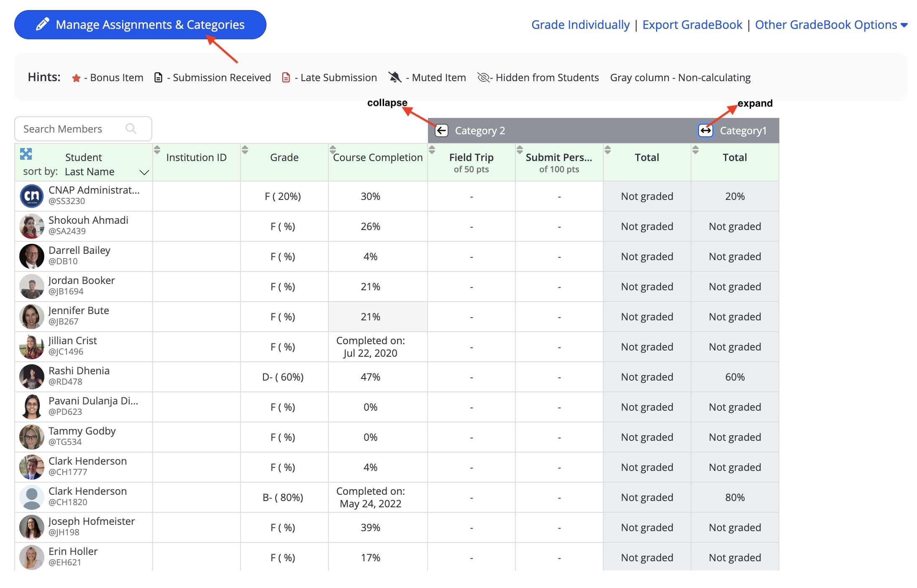Image resolution: width=917 pixels, height=588 pixels.
Task: Click Erin Holler's Field Trip score cell
Action: click(x=471, y=557)
